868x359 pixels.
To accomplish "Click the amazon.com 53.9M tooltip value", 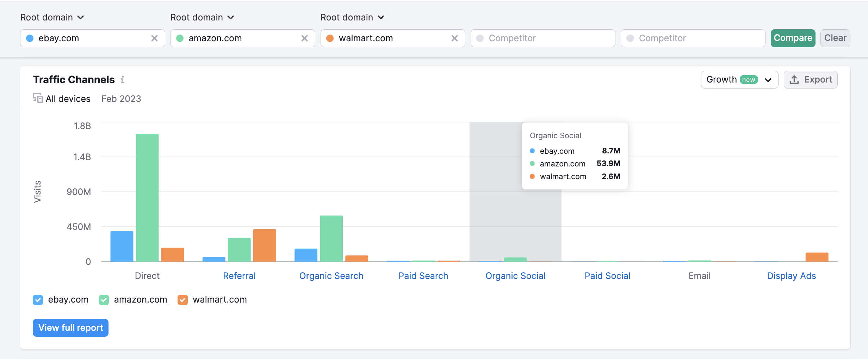I will (608, 163).
